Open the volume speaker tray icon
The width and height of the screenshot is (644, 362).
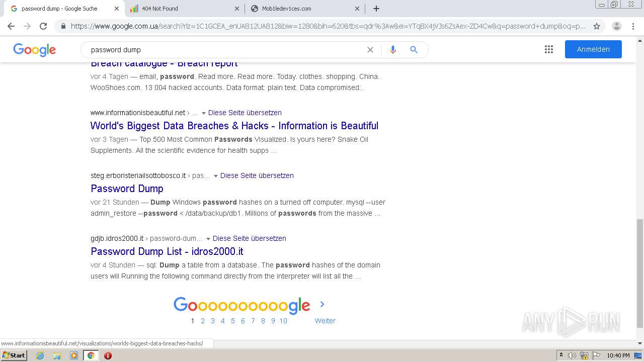pos(572,355)
